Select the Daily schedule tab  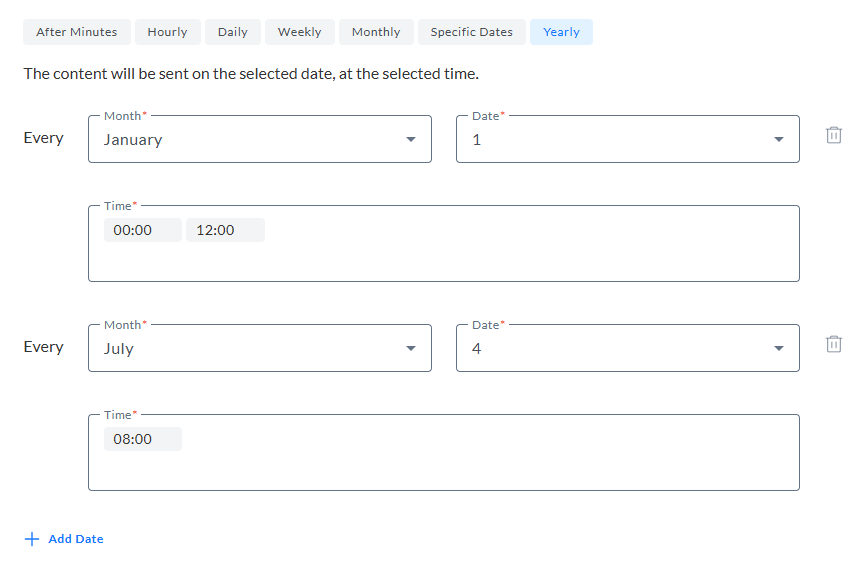click(x=233, y=32)
